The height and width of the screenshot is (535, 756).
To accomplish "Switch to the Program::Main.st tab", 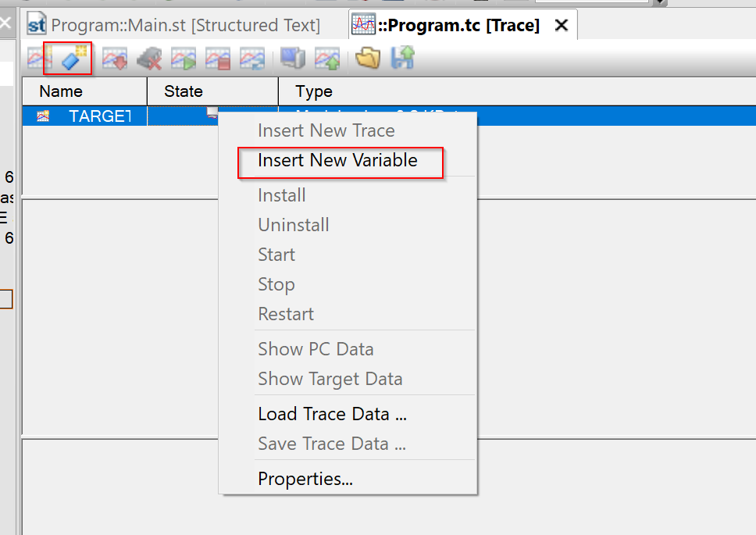I will (x=173, y=25).
